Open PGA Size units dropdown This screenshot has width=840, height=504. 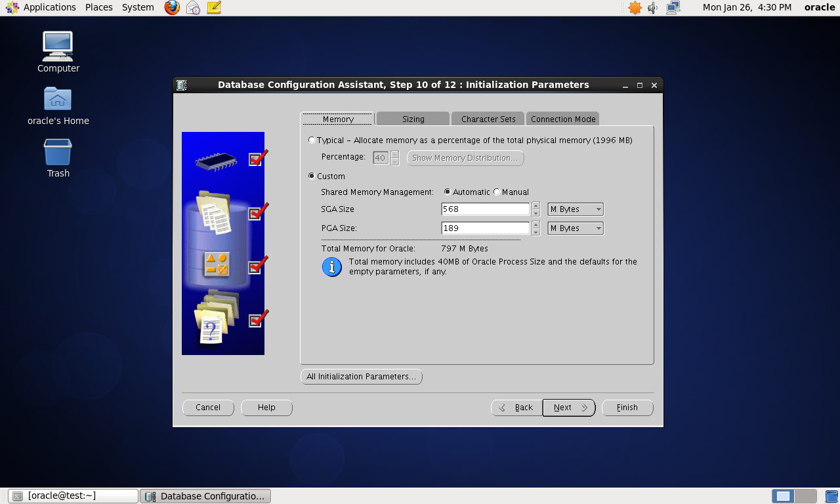pyautogui.click(x=576, y=228)
